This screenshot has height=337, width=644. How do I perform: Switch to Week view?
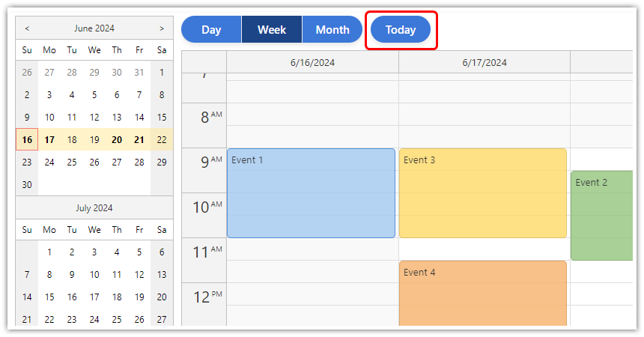272,30
